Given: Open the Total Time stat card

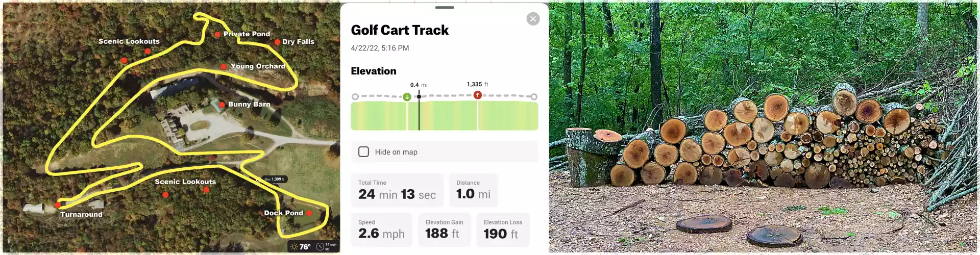Looking at the screenshot, I should coord(397,190).
